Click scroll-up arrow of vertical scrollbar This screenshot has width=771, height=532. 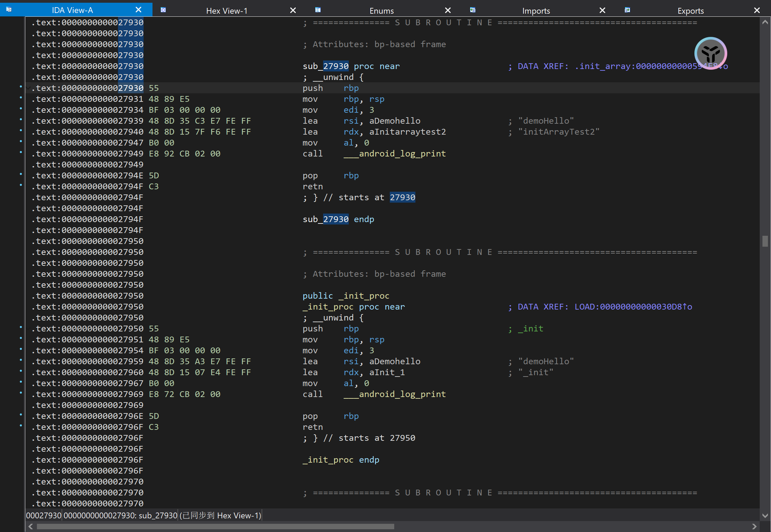765,22
